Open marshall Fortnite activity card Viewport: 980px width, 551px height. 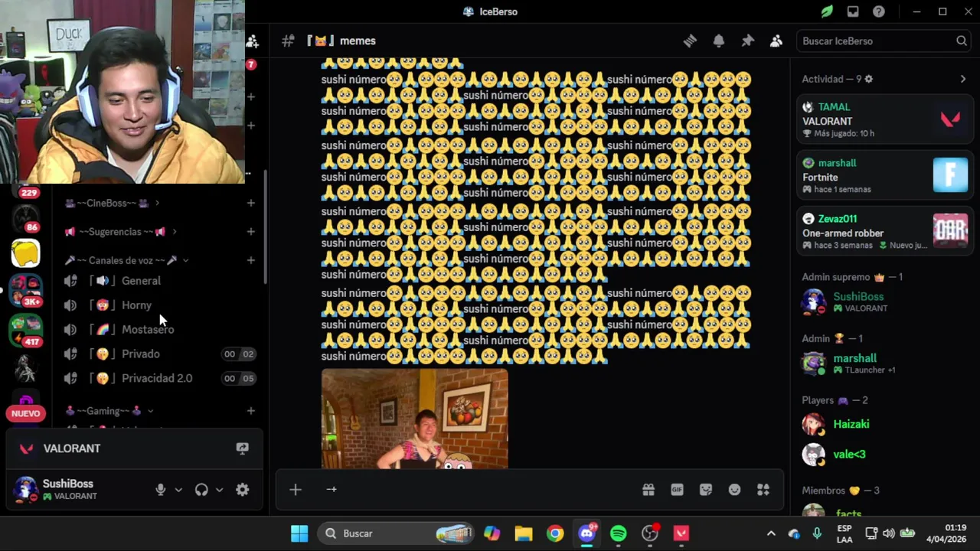[885, 175]
